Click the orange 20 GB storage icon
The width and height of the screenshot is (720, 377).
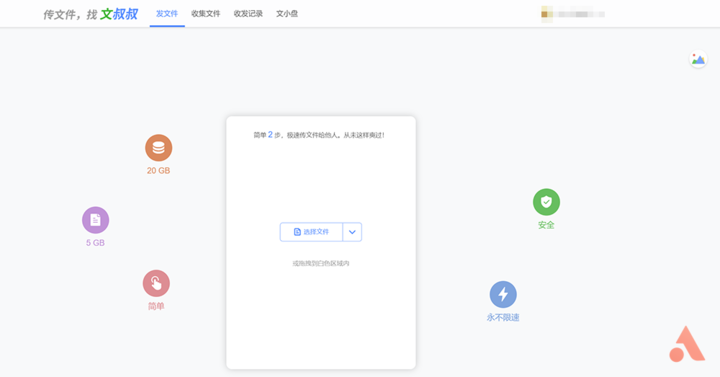point(158,148)
